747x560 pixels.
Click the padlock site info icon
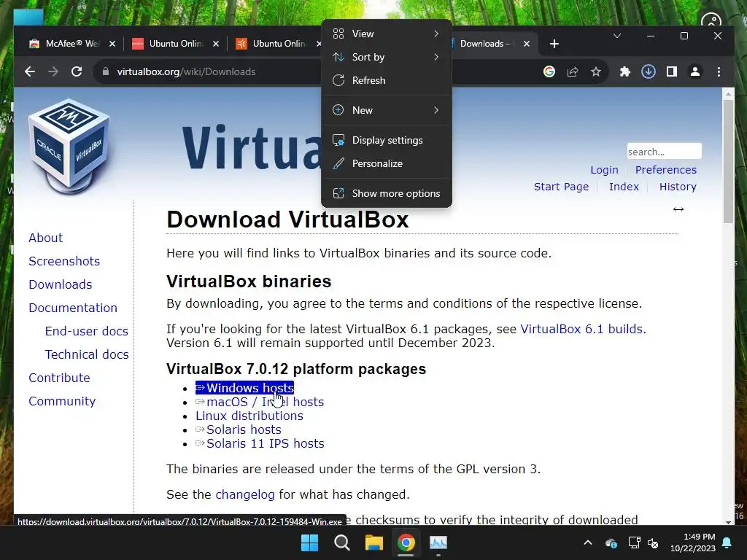click(106, 72)
